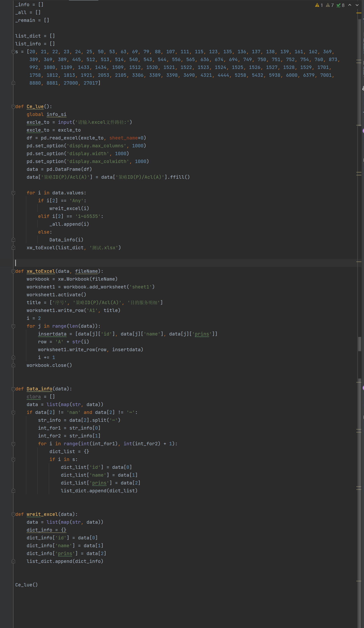Click the final 'Ce_lue()' call at bottom
The height and width of the screenshot is (628, 364).
coord(26,585)
